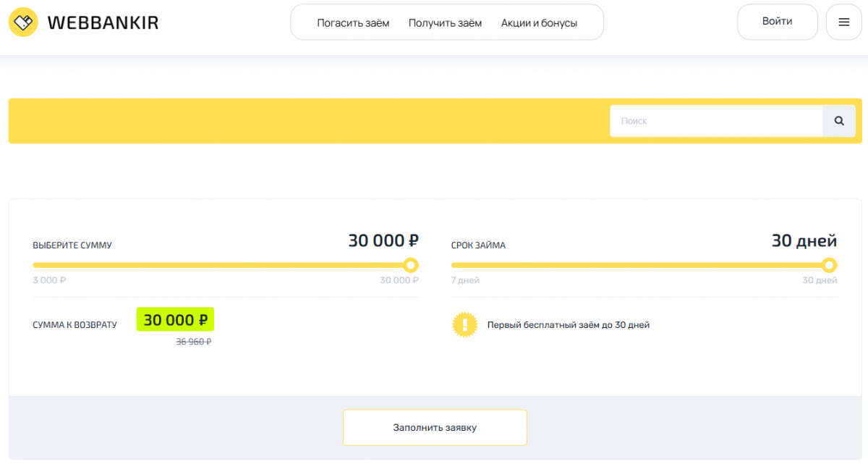868x467 pixels.
Task: Click the middle of the term slider track
Action: point(641,265)
